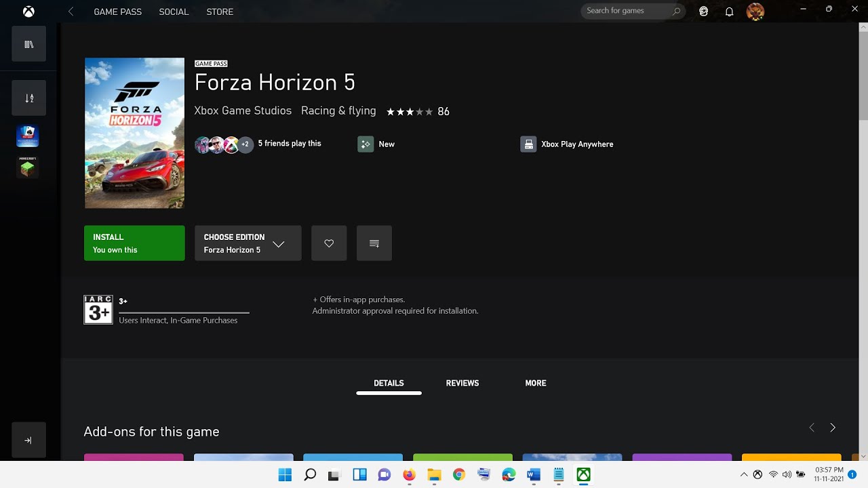Open the Windows Start menu
The image size is (868, 488).
(285, 474)
